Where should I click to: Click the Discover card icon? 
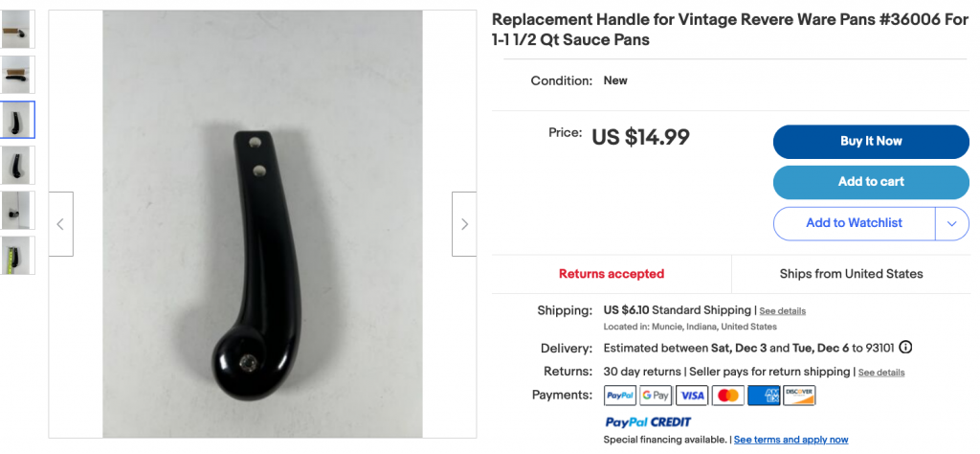click(799, 396)
